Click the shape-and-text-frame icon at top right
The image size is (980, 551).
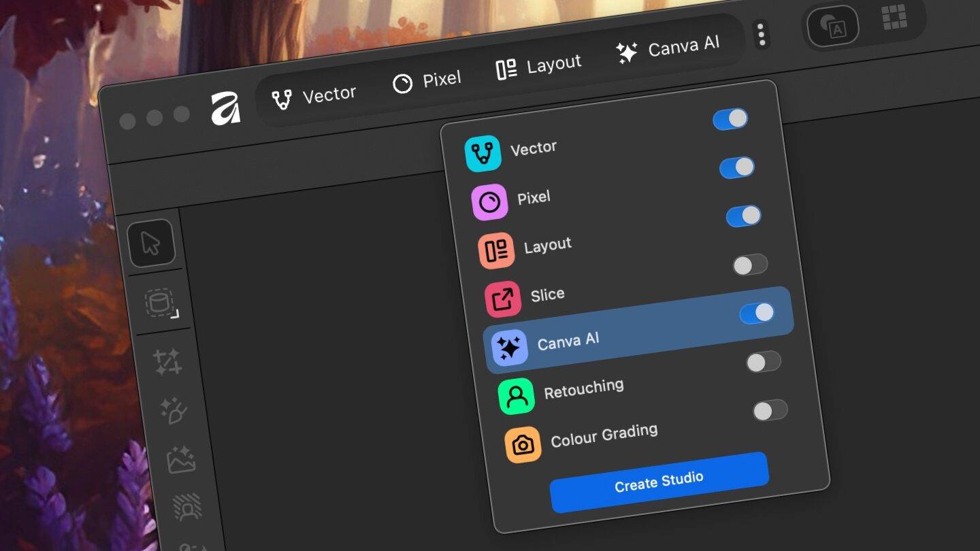coord(832,27)
